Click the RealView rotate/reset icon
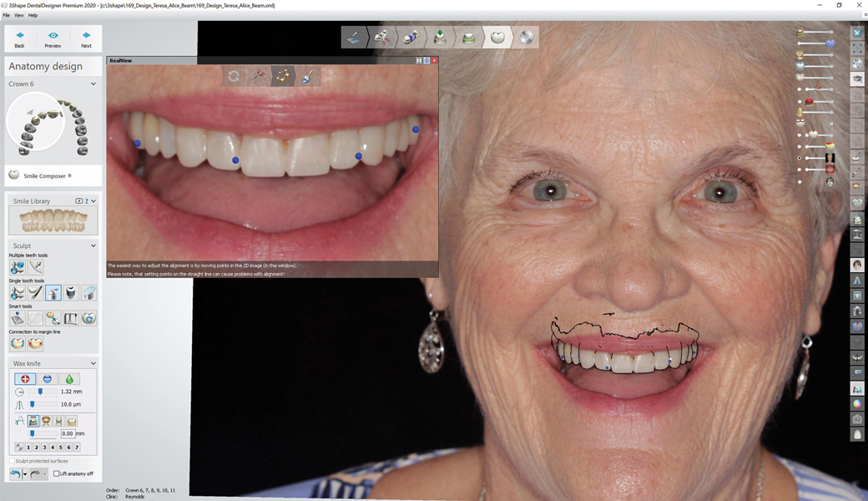 (x=234, y=76)
